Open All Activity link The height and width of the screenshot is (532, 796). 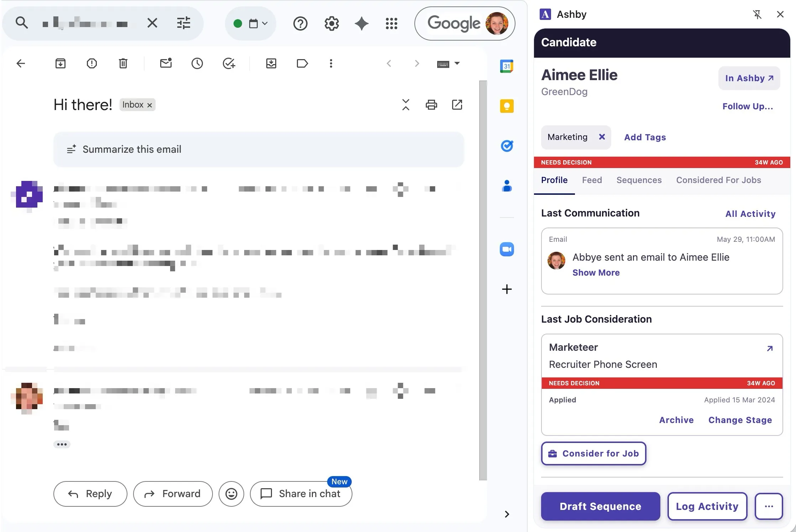[x=750, y=214]
